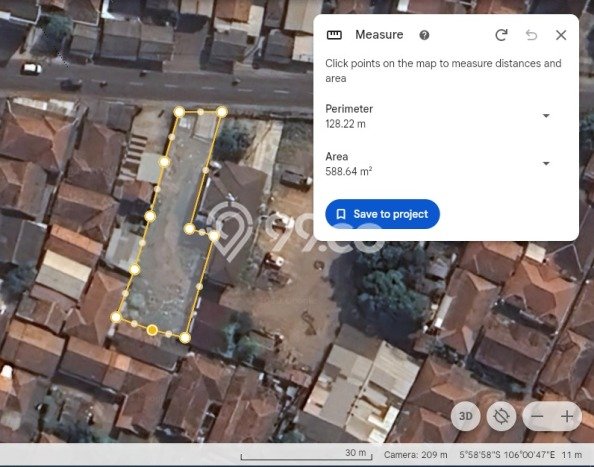
Task: Undo the last measured point
Action: [531, 35]
